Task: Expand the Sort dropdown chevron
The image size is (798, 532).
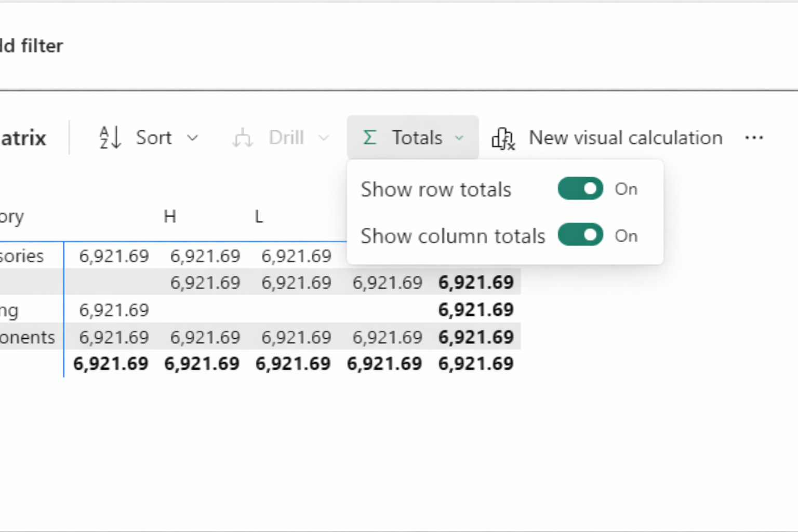Action: pos(193,138)
